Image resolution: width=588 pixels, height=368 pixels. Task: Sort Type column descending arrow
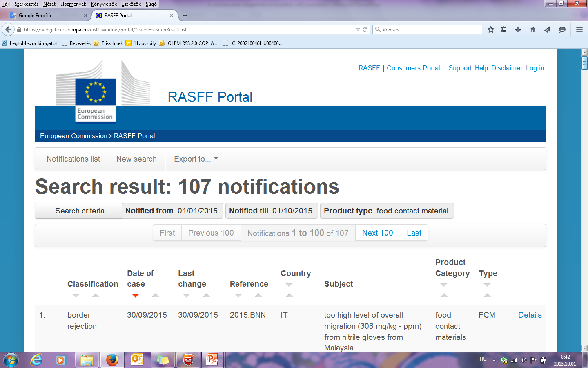coord(487,285)
